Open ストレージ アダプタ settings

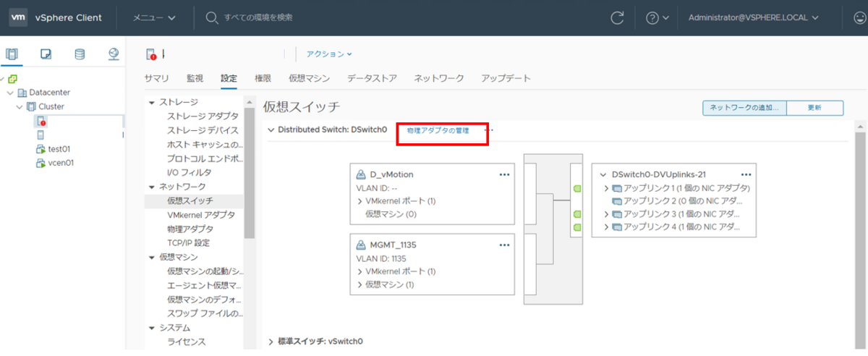(203, 116)
